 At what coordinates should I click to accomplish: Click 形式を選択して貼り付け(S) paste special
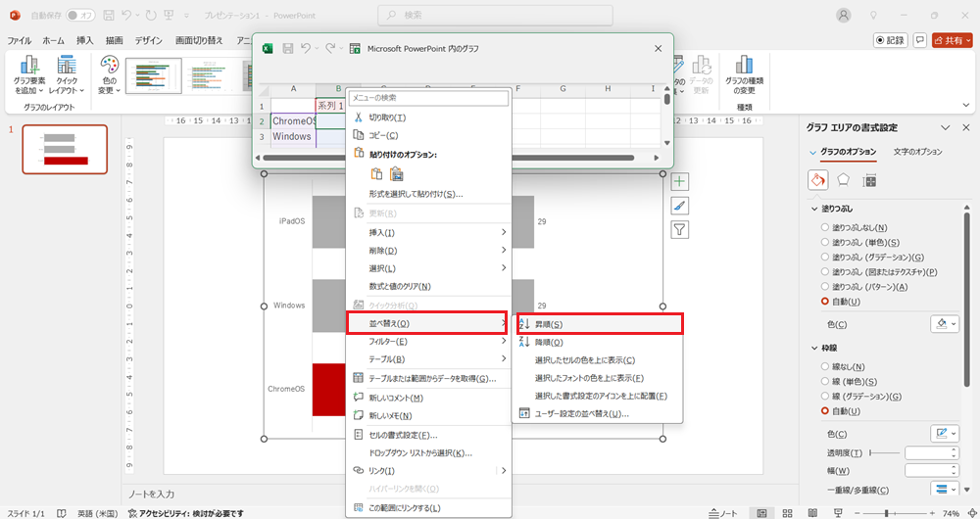[x=429, y=194]
